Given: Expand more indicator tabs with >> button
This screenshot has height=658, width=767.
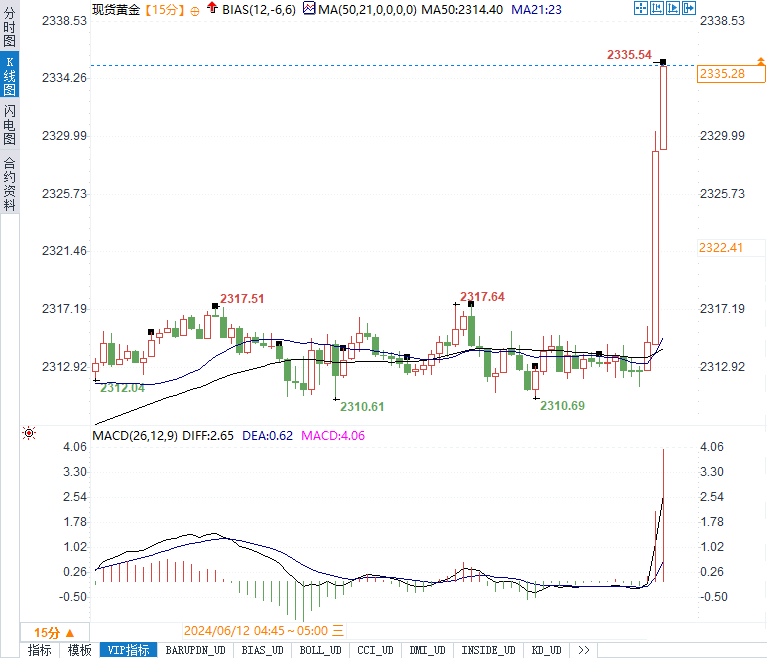Looking at the screenshot, I should (x=583, y=650).
